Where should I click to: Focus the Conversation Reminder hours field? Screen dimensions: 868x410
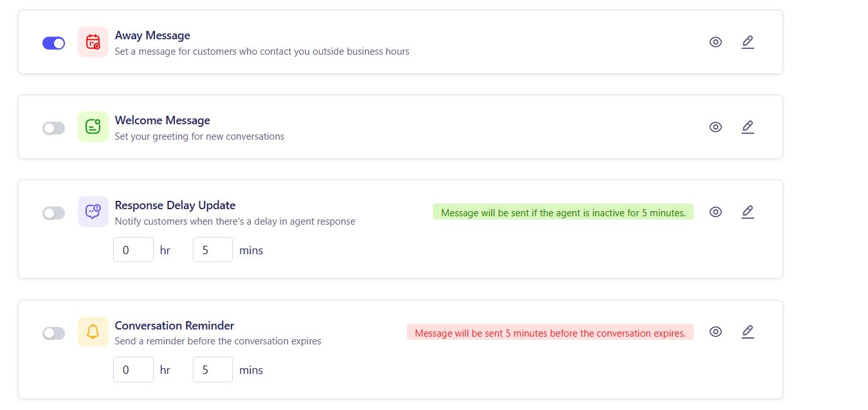[x=133, y=370]
